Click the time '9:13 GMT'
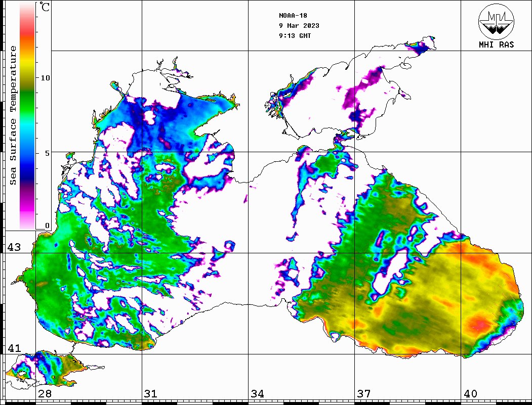The width and height of the screenshot is (532, 405). click(295, 36)
